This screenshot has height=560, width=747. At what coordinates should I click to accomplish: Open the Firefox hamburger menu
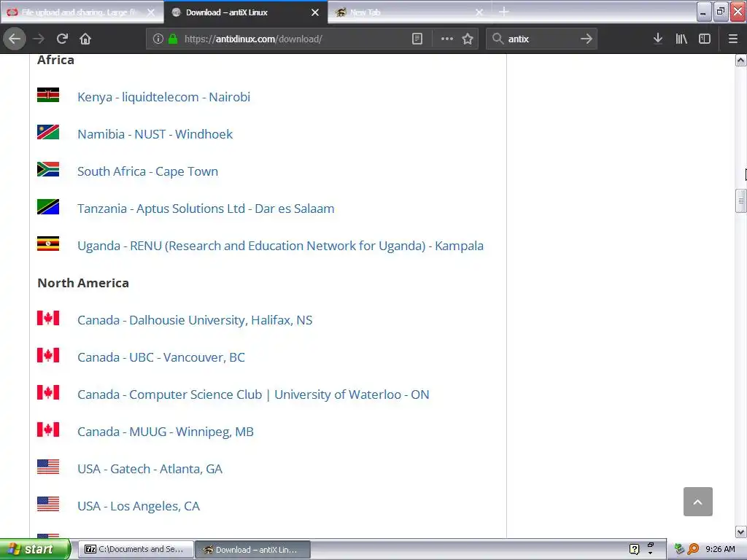click(x=733, y=39)
